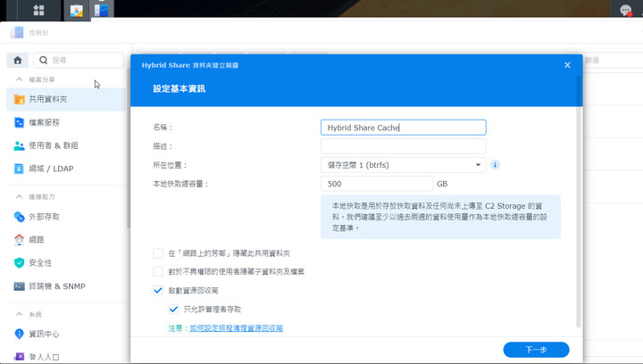Image resolution: width=643 pixels, height=364 pixels.
Task: Click the 網域 / LDAP icon
Action: [x=19, y=169]
